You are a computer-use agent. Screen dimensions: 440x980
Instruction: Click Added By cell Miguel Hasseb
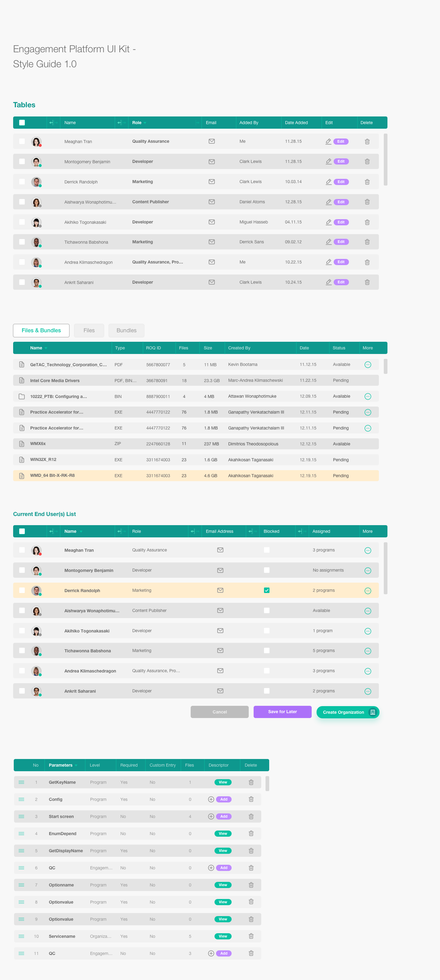click(x=254, y=222)
